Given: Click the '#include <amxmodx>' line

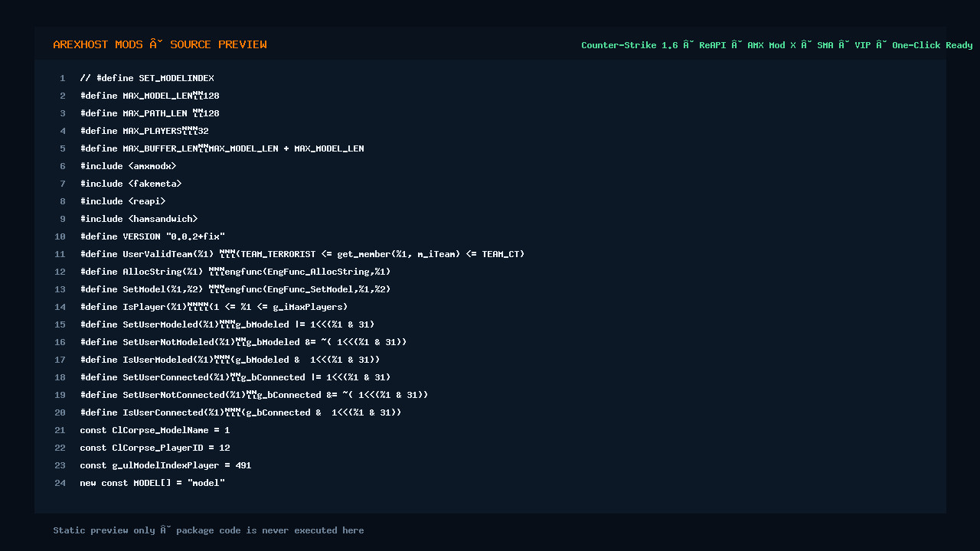Looking at the screenshot, I should pos(128,166).
